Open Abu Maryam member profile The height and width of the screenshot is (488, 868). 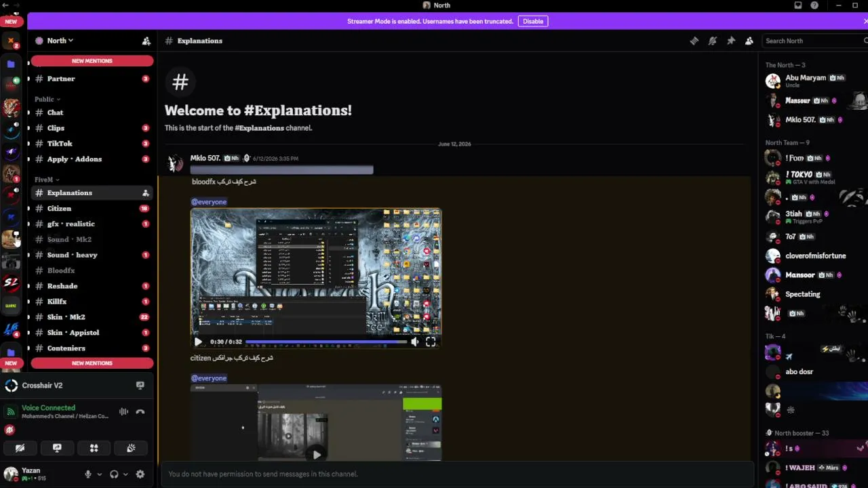click(814, 81)
